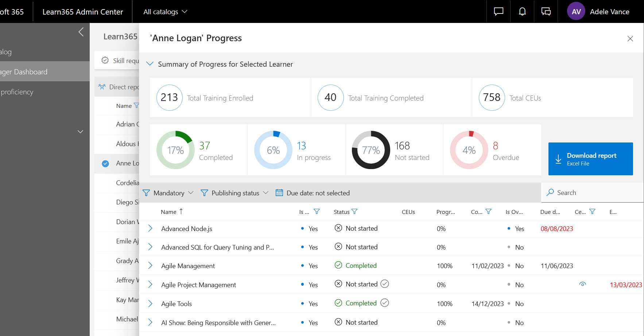Click the Adele Vance avatar
Screen dimensions: 644x336
[x=576, y=12]
